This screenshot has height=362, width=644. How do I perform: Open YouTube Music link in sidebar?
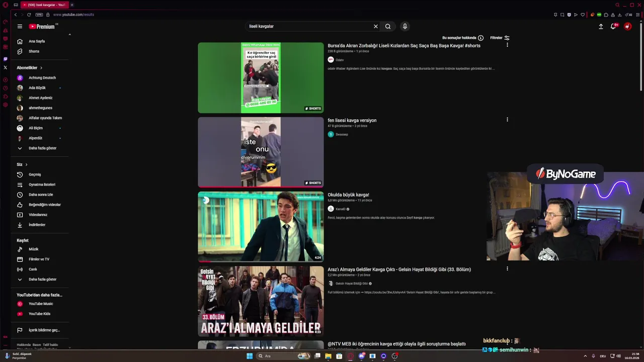40,304
